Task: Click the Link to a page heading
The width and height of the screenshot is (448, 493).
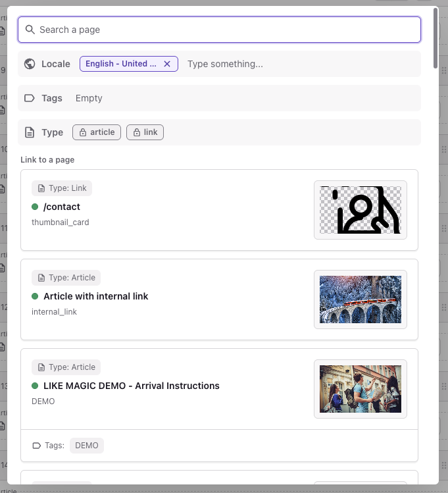Action: pyautogui.click(x=47, y=160)
